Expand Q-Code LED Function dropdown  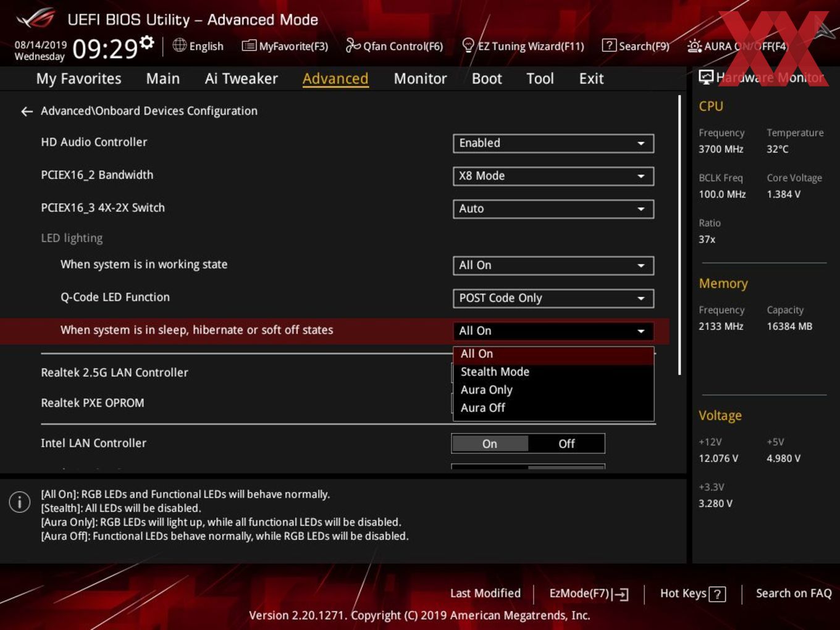(553, 298)
